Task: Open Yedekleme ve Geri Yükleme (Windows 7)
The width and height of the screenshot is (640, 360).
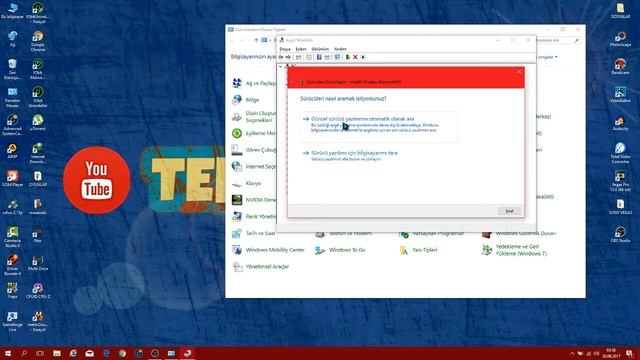Action: coord(514,250)
